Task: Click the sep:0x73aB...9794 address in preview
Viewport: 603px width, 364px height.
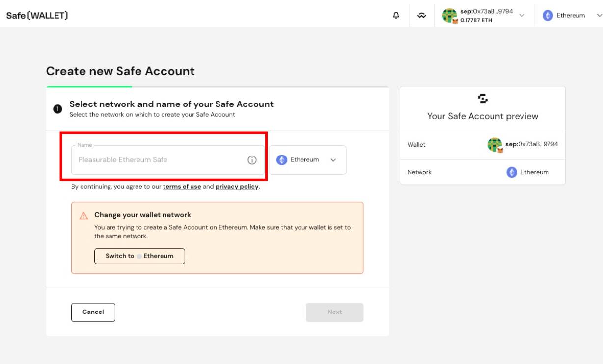Action: click(532, 144)
